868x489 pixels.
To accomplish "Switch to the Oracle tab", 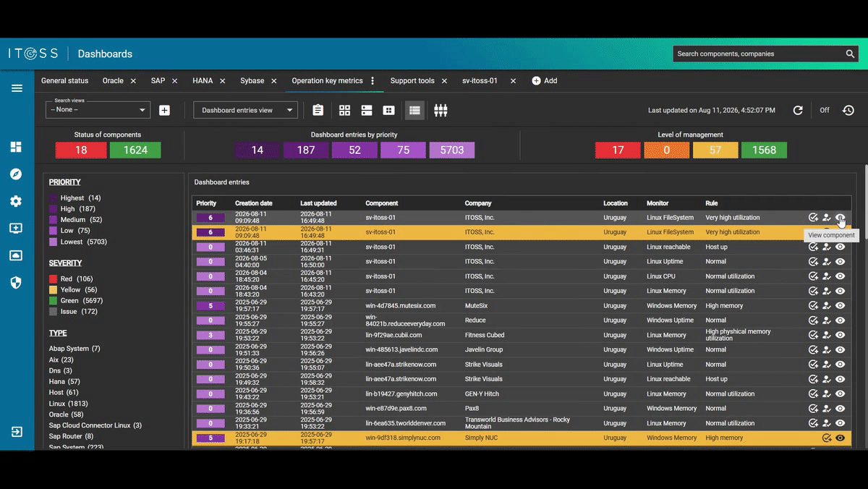I will coord(113,81).
